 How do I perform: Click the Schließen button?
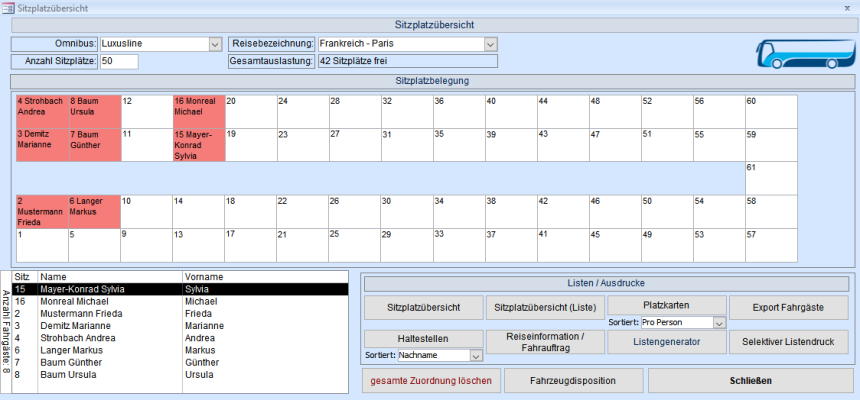coord(751,381)
